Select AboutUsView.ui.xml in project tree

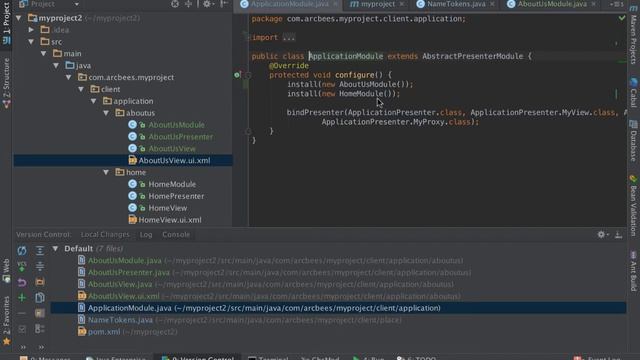[174, 160]
